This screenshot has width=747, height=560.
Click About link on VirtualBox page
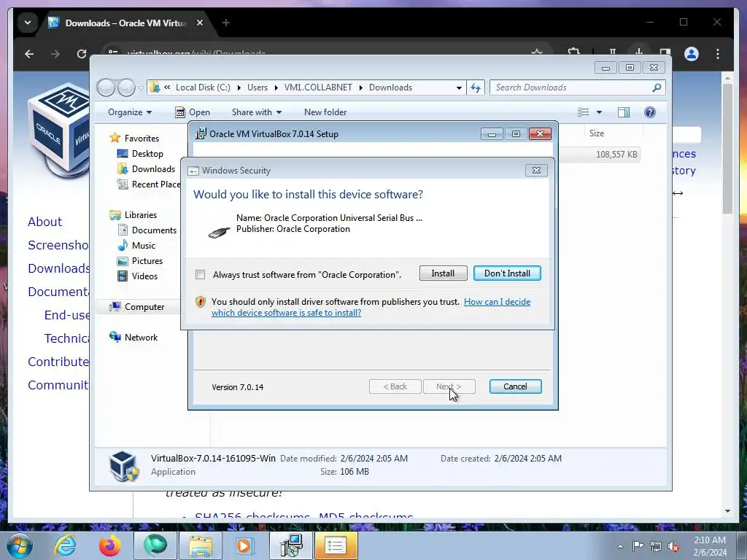coord(44,222)
